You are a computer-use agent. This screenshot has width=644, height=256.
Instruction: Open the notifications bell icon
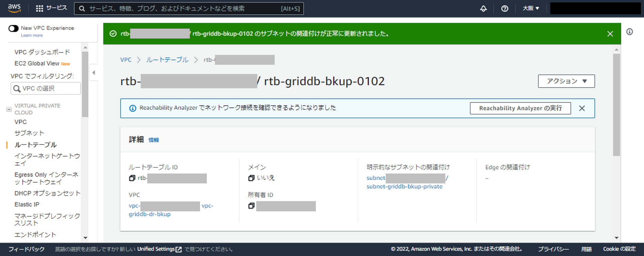(x=483, y=9)
